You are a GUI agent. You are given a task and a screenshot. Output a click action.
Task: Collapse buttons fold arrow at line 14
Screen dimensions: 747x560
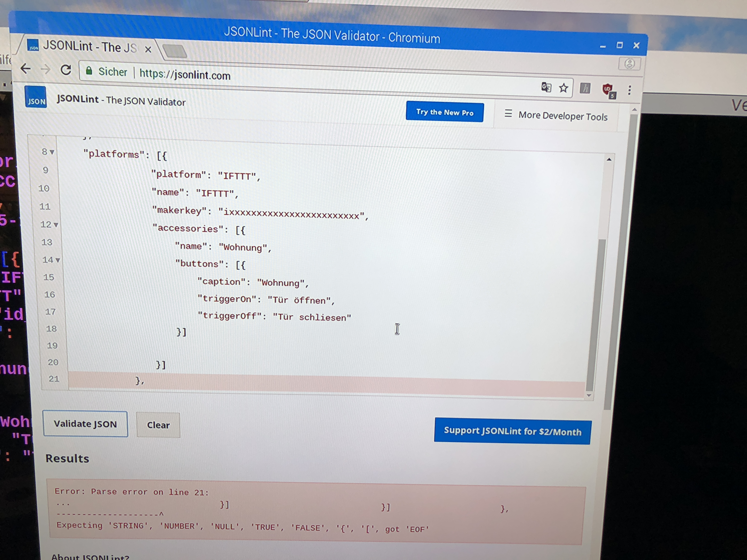point(58,260)
